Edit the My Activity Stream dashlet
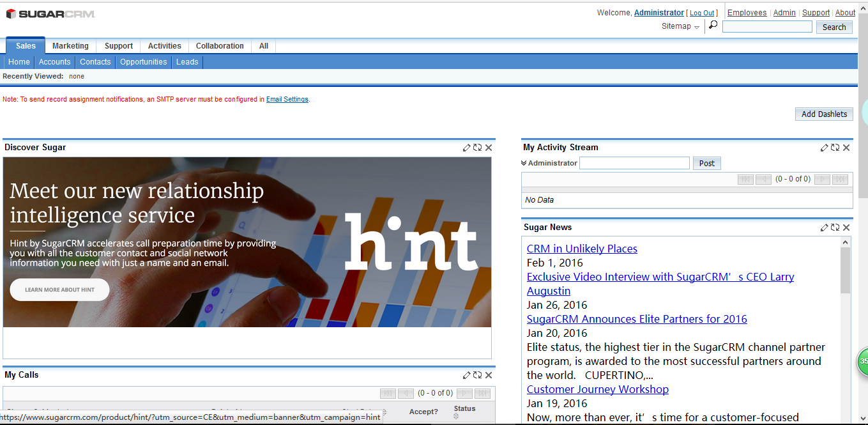Image resolution: width=868 pixels, height=425 pixels. click(825, 148)
